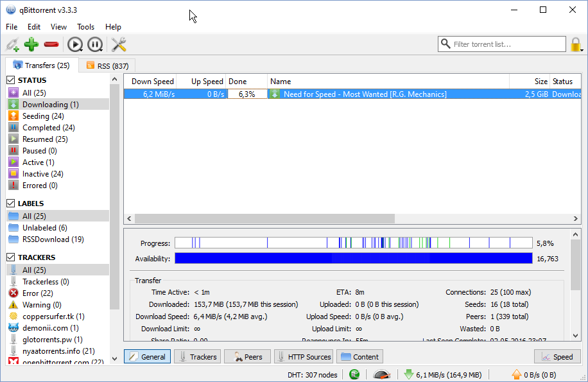Select the Inactive (24) filter
This screenshot has height=382, width=588.
[58, 174]
